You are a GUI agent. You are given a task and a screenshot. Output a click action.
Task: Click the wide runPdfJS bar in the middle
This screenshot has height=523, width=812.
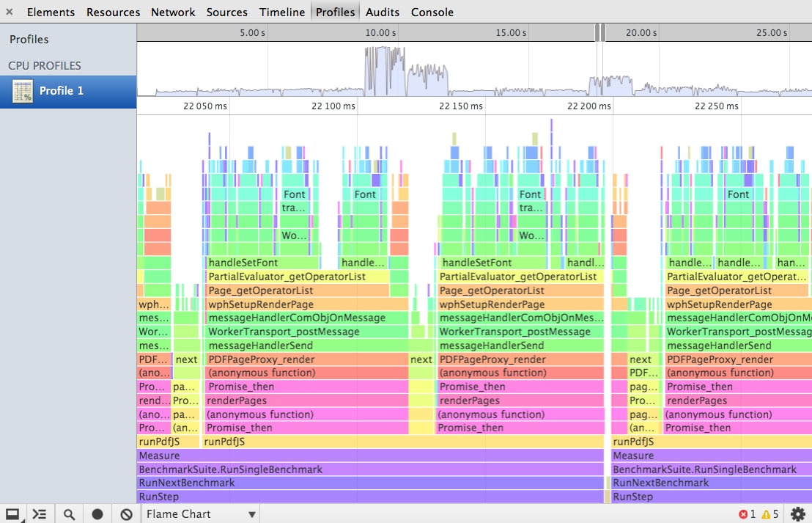pyautogui.click(x=402, y=442)
